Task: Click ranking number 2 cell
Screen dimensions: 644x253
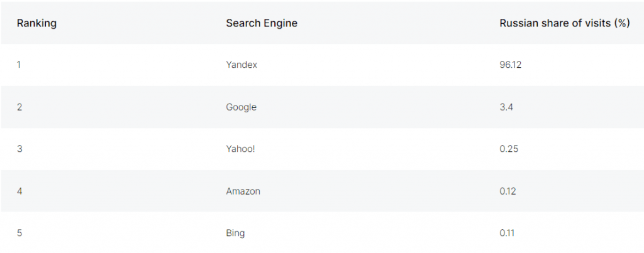Action: coord(19,107)
